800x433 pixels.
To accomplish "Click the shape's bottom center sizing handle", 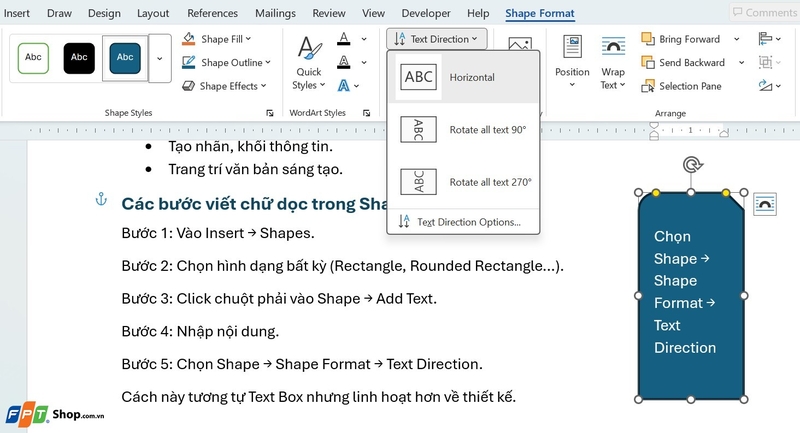I will [x=691, y=399].
